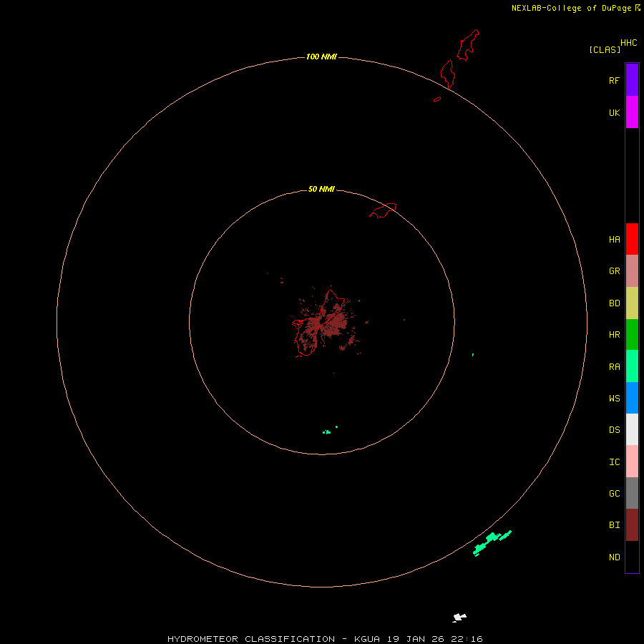The image size is (644, 644).
Task: Click the DS white legend swatch
Action: (x=632, y=429)
